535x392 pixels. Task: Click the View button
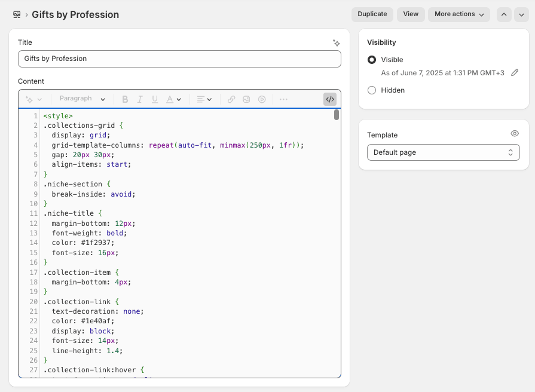(x=411, y=14)
